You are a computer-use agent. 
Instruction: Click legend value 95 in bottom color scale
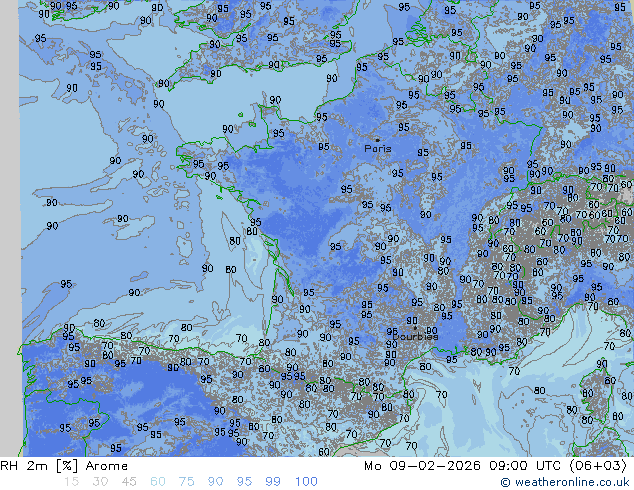pos(244,482)
